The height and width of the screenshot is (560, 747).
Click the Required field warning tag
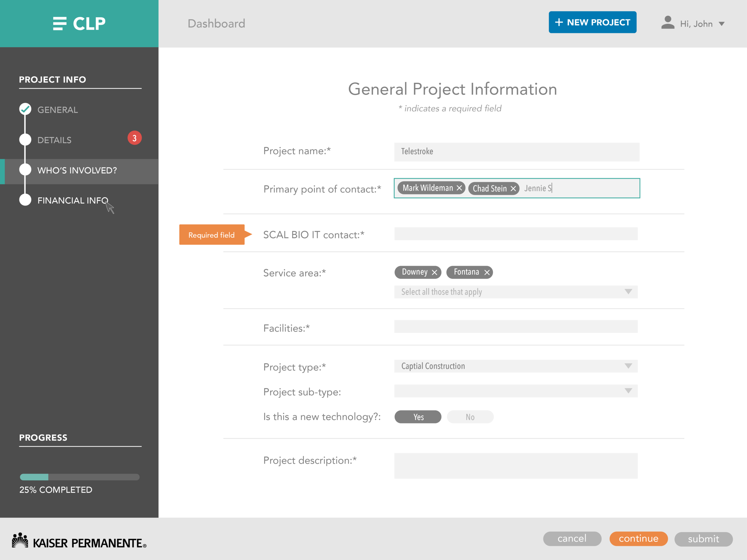pos(215,234)
